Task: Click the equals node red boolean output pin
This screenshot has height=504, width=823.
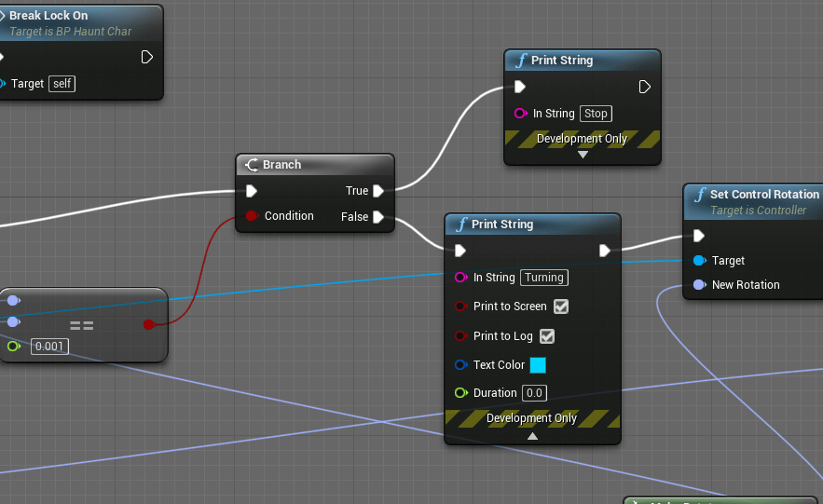Action: click(x=148, y=324)
